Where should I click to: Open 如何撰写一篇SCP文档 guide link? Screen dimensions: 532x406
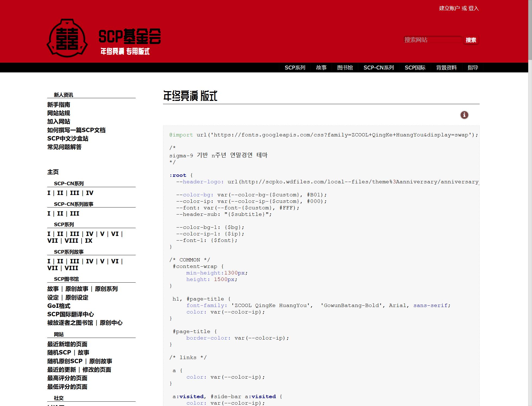76,130
